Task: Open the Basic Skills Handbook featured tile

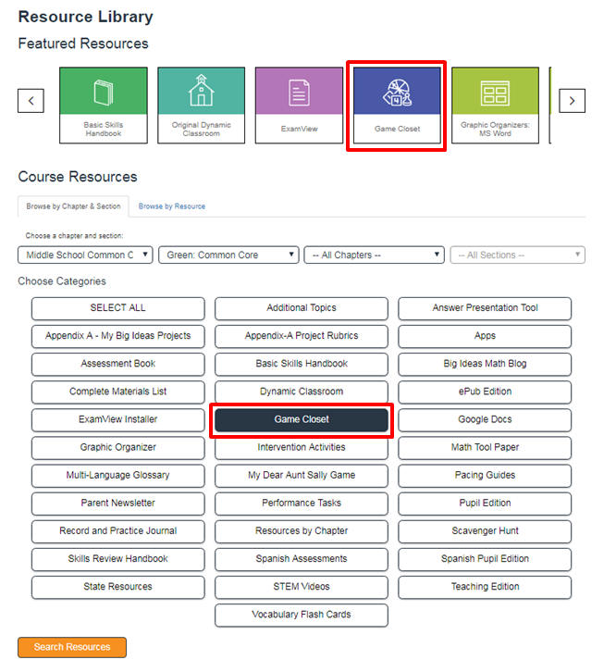Action: [103, 106]
